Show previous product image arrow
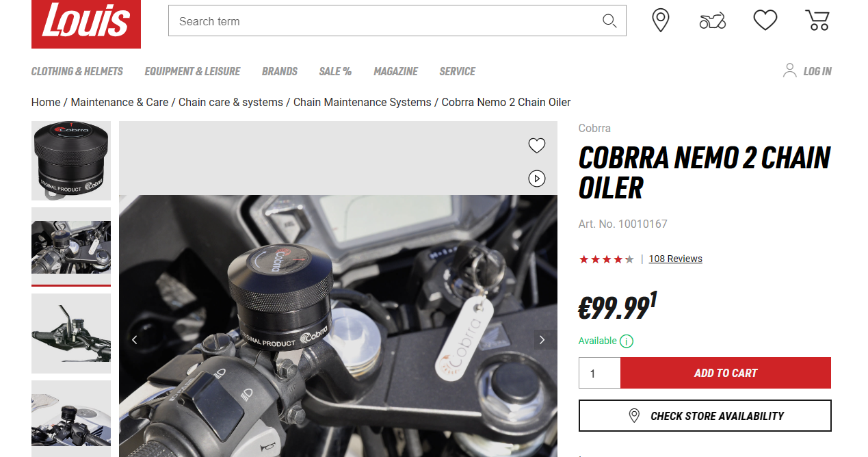Image resolution: width=868 pixels, height=457 pixels. (x=135, y=340)
